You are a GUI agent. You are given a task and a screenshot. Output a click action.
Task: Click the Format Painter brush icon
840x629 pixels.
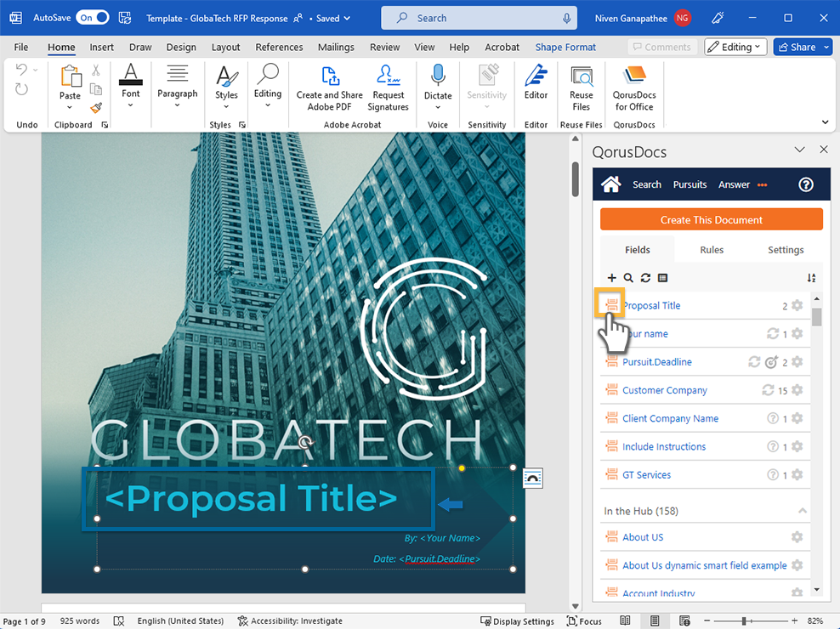tap(96, 108)
